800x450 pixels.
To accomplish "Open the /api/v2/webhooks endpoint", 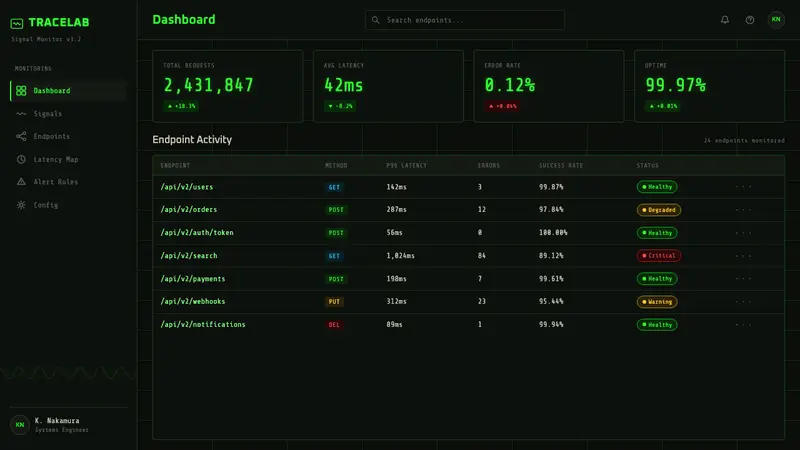I will [x=193, y=302].
